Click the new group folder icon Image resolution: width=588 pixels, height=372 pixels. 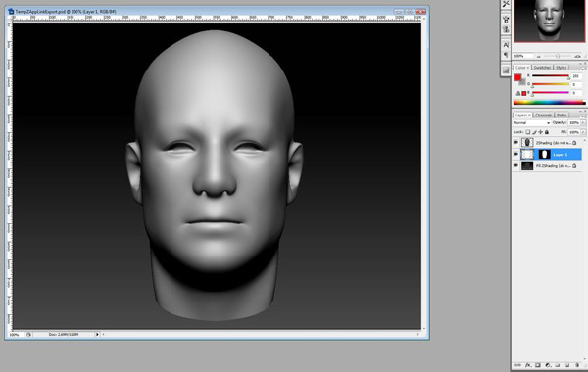point(558,365)
